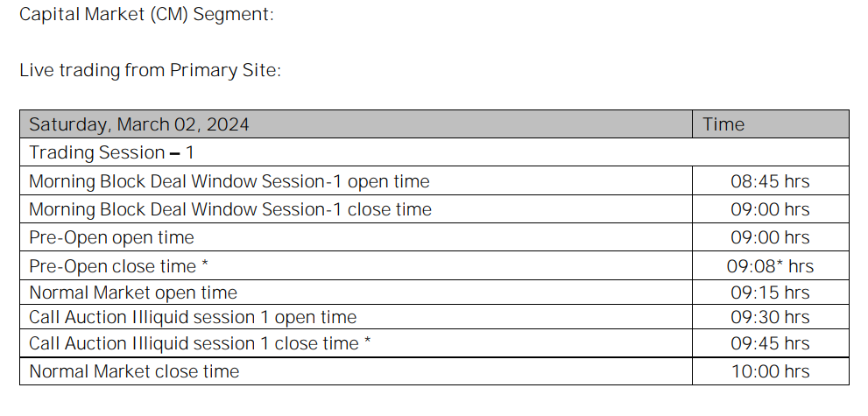Viewport: 868px width, 416px height.
Task: Click the 'Capital Market (CM) Segment:' heading
Action: (x=146, y=15)
